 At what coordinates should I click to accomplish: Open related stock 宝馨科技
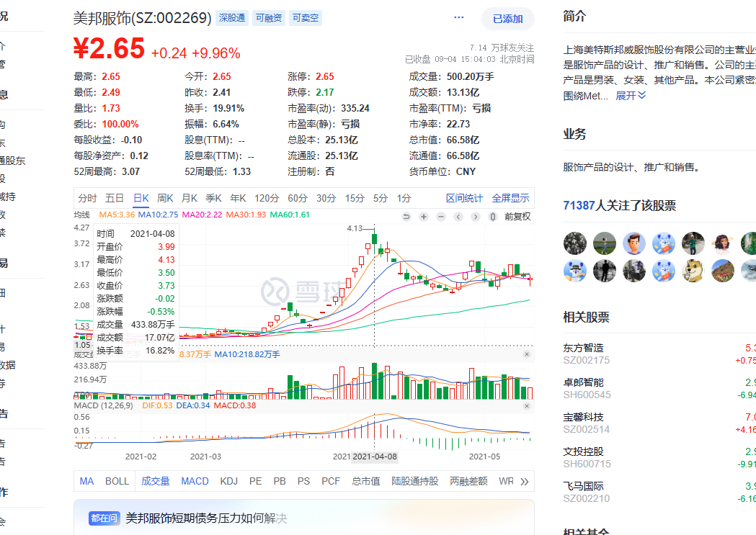583,417
